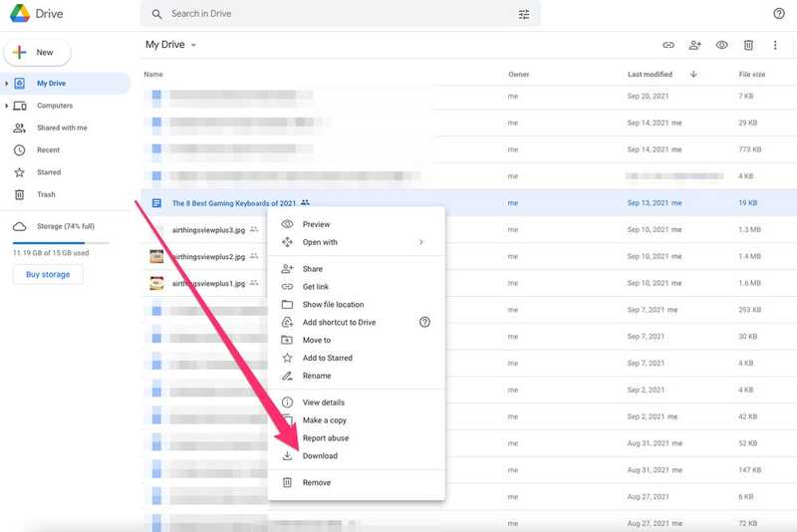
Task: Select The 8 Best Gaming Keyboards file
Action: point(234,203)
